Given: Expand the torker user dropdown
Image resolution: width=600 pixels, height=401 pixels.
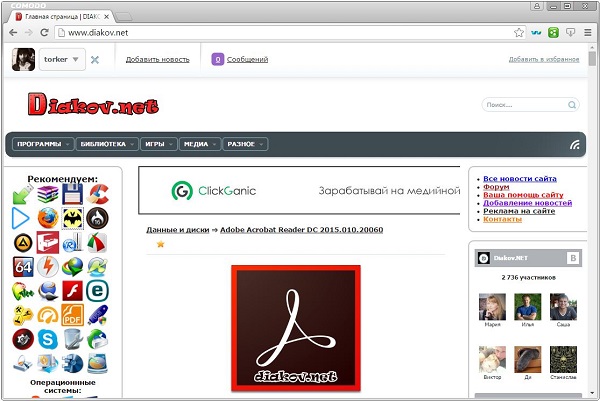Looking at the screenshot, I should pos(62,59).
